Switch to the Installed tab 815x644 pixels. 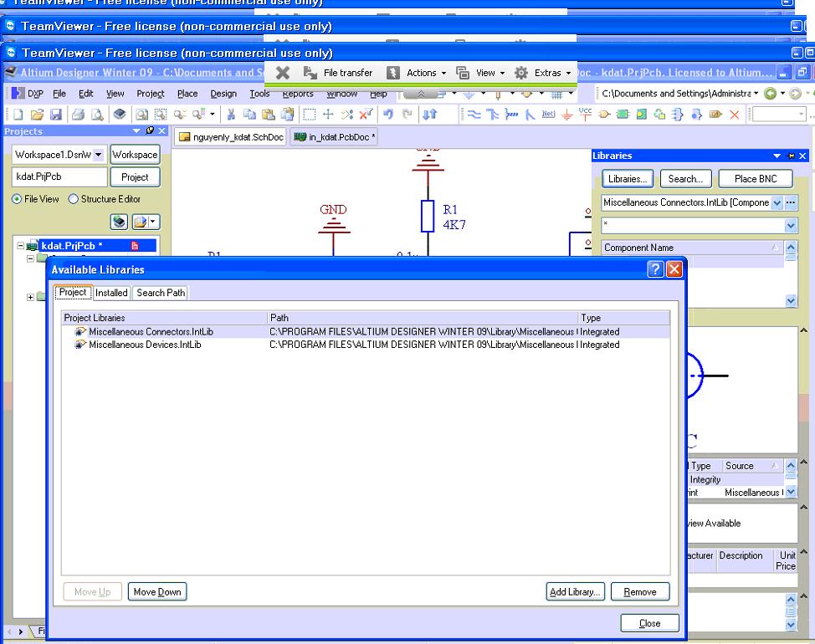tap(111, 293)
